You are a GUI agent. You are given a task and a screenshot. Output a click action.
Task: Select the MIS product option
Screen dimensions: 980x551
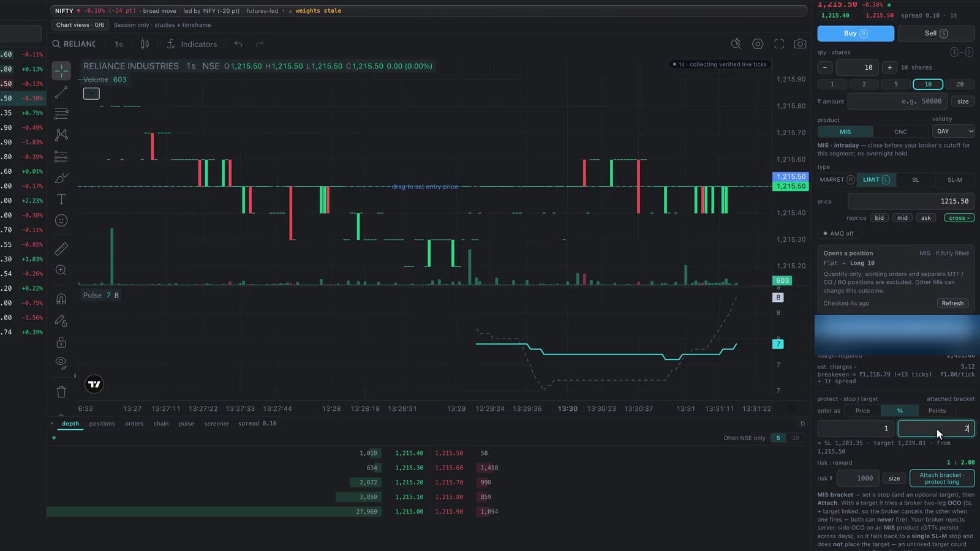click(845, 132)
